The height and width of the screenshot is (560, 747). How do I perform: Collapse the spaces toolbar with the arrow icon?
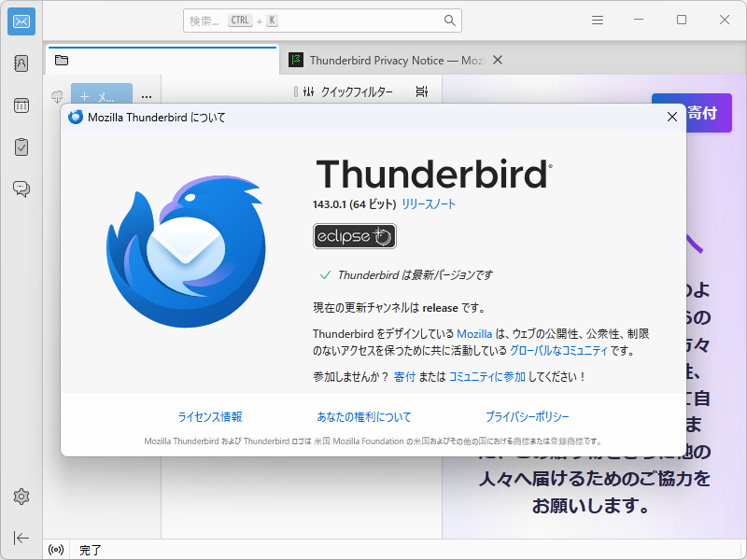(21, 536)
